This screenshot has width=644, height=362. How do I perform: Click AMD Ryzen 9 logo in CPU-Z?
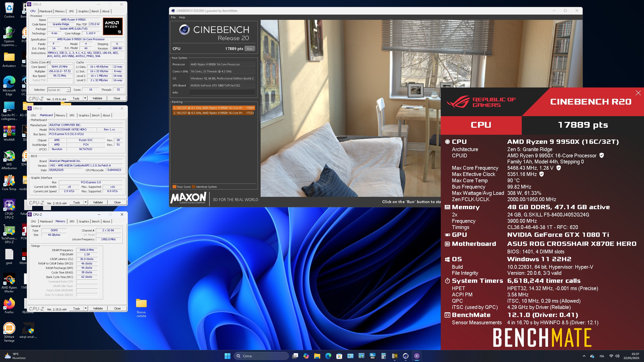(113, 26)
